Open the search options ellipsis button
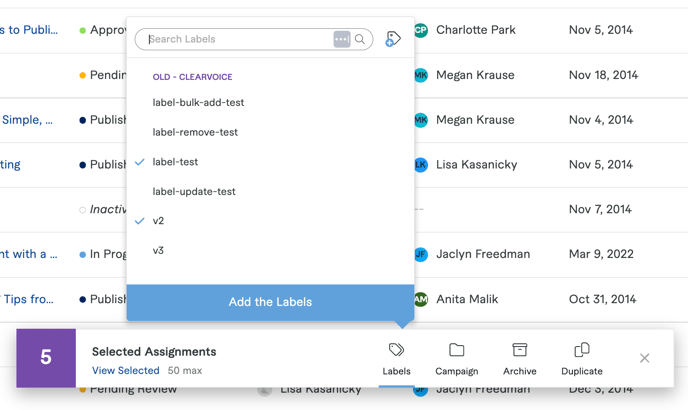Screen dimensions: 688x410 point(341,39)
